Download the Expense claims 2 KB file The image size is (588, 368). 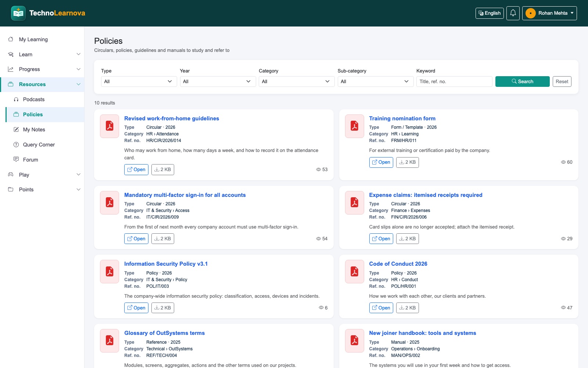point(408,239)
